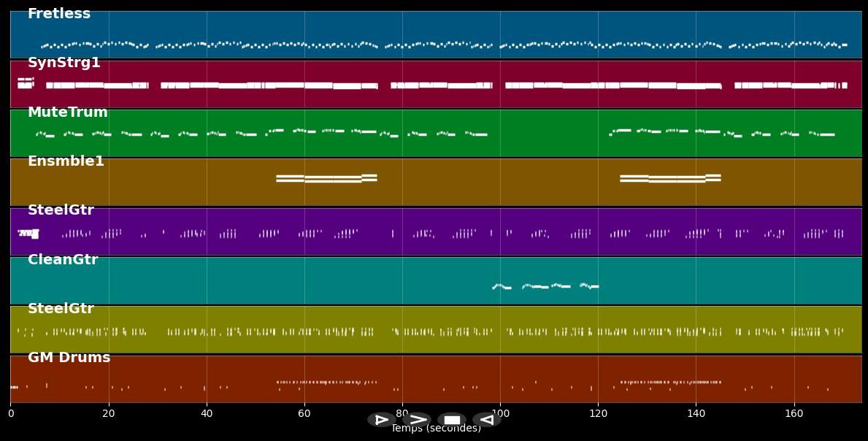The image size is (868, 441).
Task: Select the SteelGtr label on the olive track
Action: (61, 308)
